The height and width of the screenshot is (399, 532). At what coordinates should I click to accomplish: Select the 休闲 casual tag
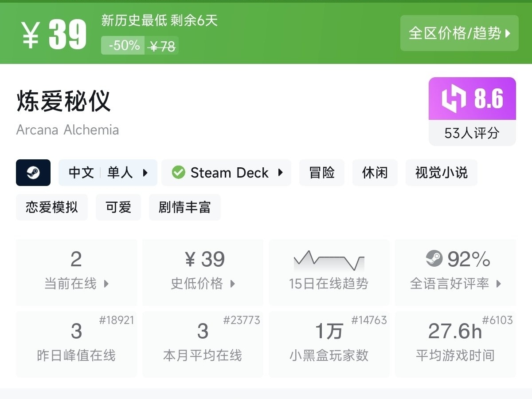375,173
